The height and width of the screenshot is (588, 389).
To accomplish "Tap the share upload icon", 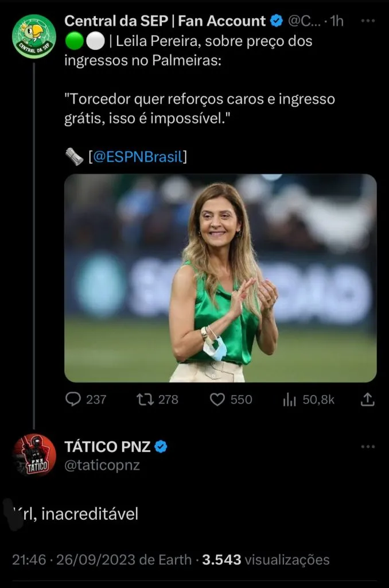I will pos(368,399).
